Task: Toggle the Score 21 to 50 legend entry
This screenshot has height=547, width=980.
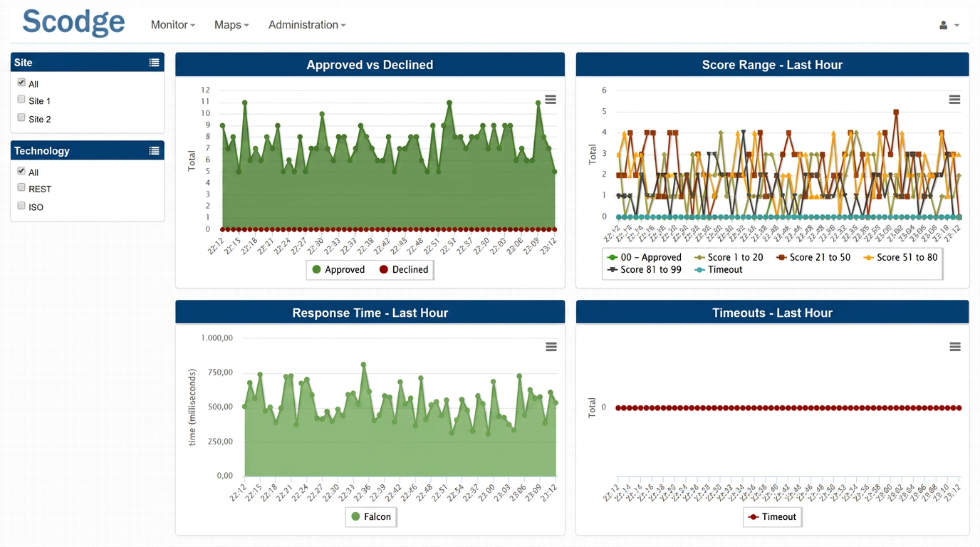Action: point(813,257)
